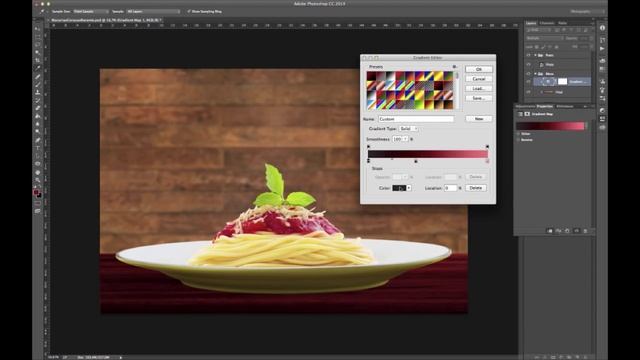Screen dimensions: 640x360
Task: Click clip-to-layer icon in Properties panel footer
Action: point(549,231)
